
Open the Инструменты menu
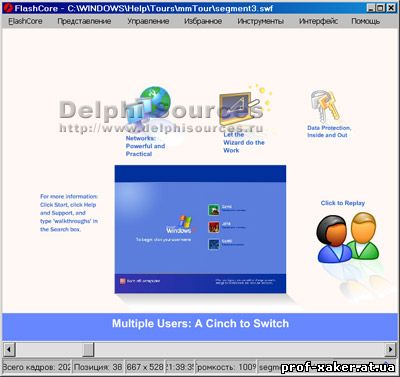(x=261, y=21)
